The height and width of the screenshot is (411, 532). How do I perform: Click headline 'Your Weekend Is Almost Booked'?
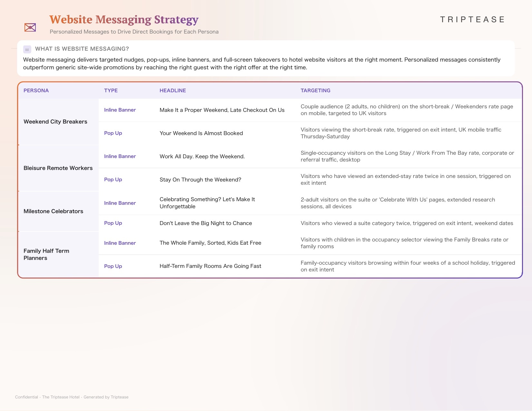coord(201,133)
